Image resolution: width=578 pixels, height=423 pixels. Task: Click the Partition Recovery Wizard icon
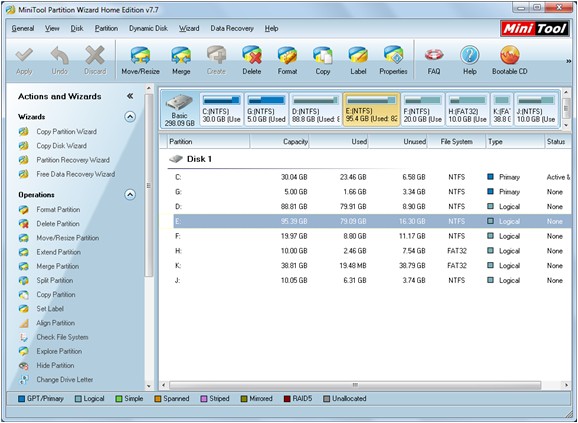24,160
